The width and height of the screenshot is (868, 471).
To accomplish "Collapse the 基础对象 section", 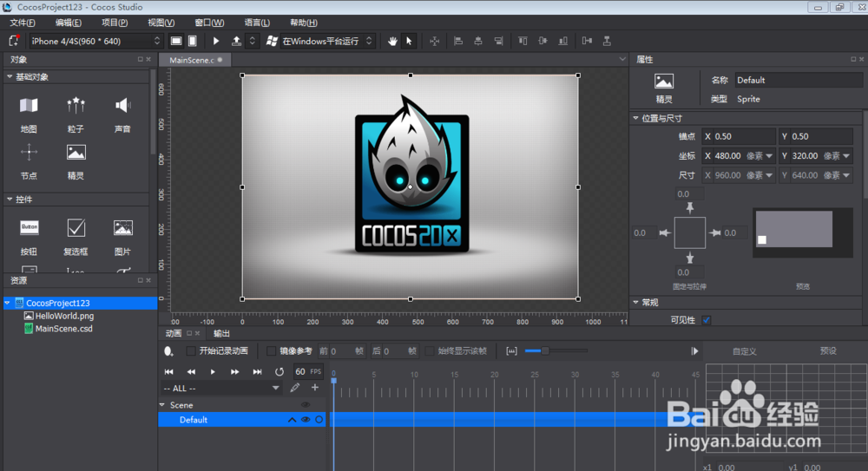I will [10, 77].
